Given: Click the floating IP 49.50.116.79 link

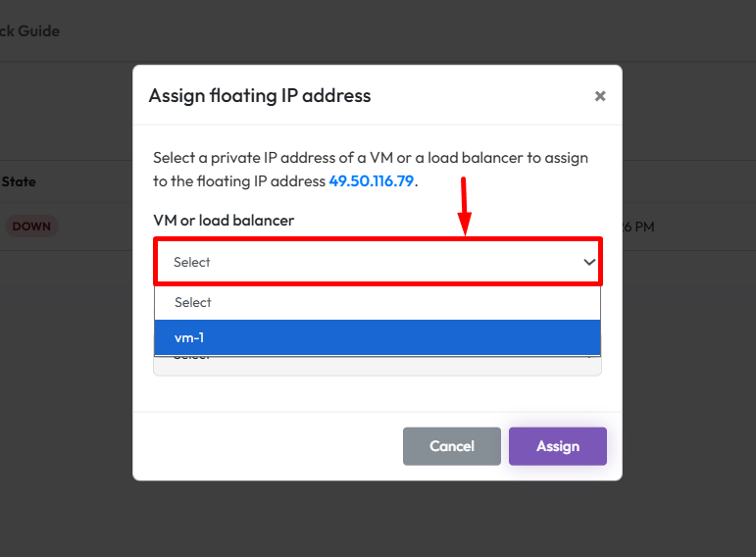Looking at the screenshot, I should click(372, 181).
